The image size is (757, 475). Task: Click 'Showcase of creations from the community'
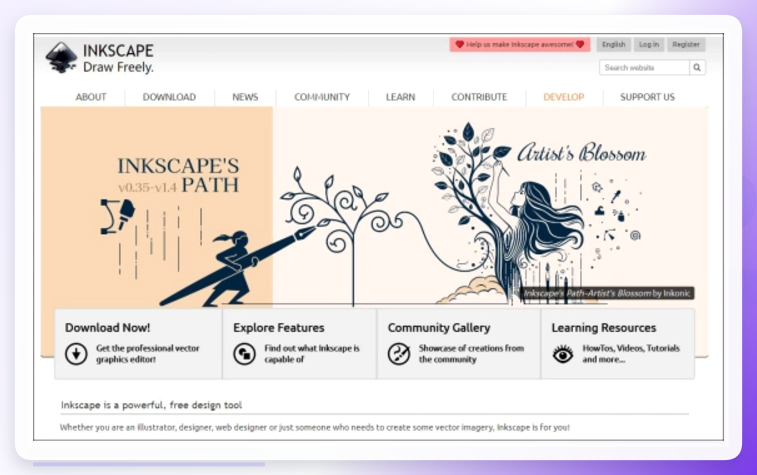[x=471, y=354]
